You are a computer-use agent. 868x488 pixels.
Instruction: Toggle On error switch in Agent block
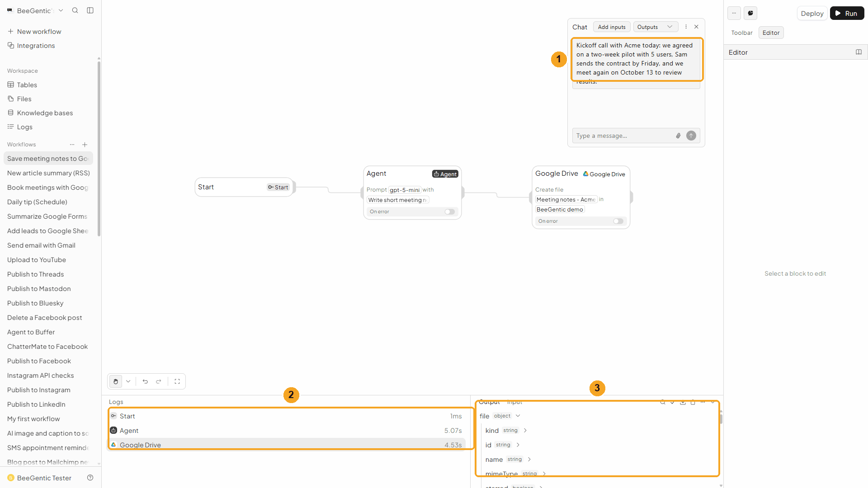(449, 211)
